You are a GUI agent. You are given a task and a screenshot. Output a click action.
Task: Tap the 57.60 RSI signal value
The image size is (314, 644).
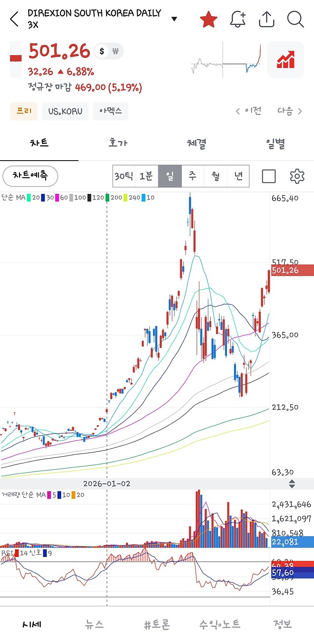(x=292, y=574)
